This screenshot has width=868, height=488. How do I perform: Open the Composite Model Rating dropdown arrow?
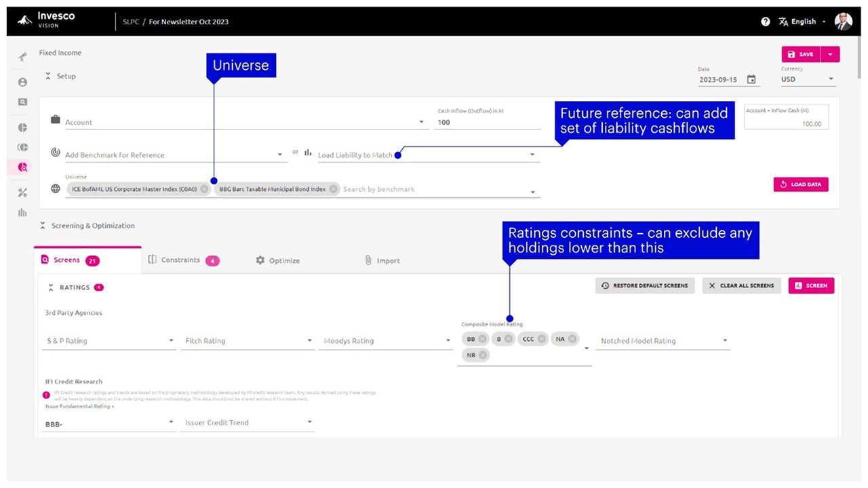(x=587, y=348)
